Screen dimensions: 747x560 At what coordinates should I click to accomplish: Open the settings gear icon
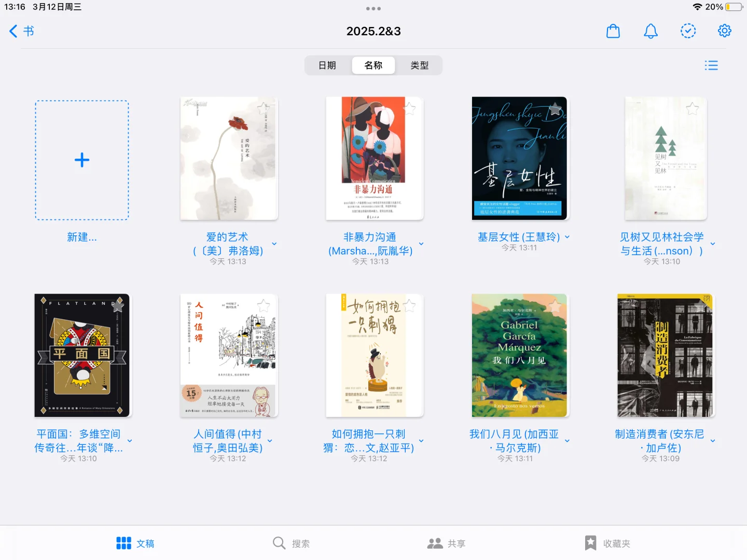click(725, 31)
